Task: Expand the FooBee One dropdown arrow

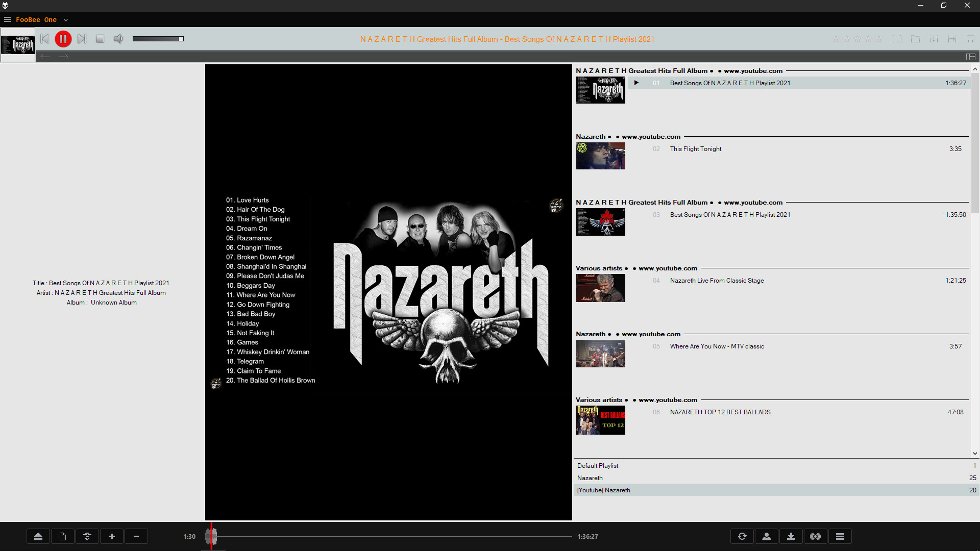Action: pos(66,20)
